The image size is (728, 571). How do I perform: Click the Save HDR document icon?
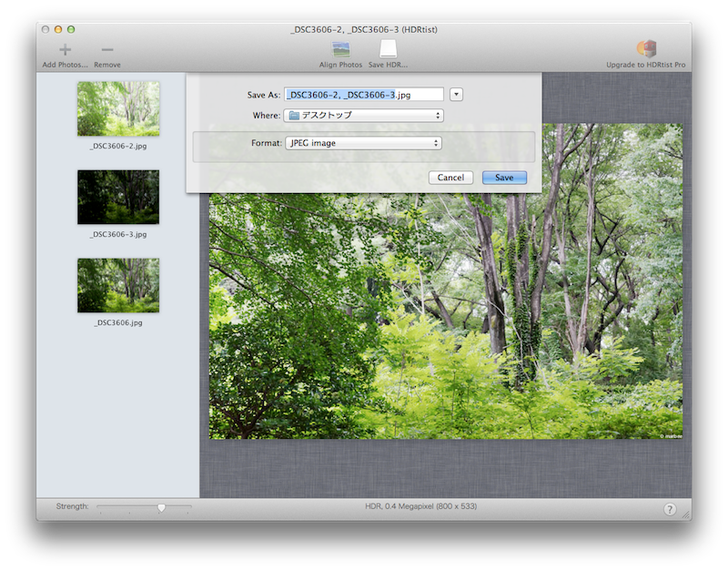pos(388,50)
